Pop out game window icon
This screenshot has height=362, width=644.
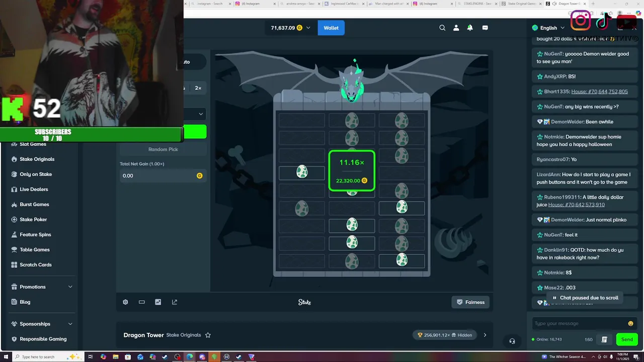click(175, 302)
